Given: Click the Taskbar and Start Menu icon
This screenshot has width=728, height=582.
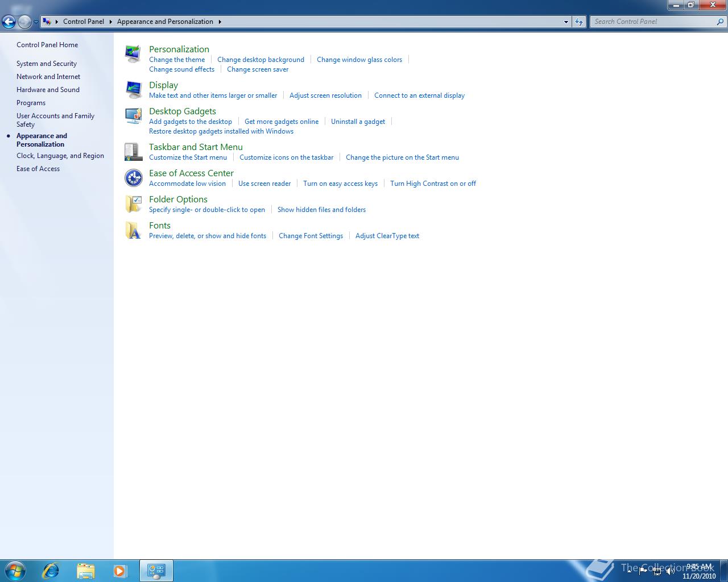Looking at the screenshot, I should (x=133, y=152).
